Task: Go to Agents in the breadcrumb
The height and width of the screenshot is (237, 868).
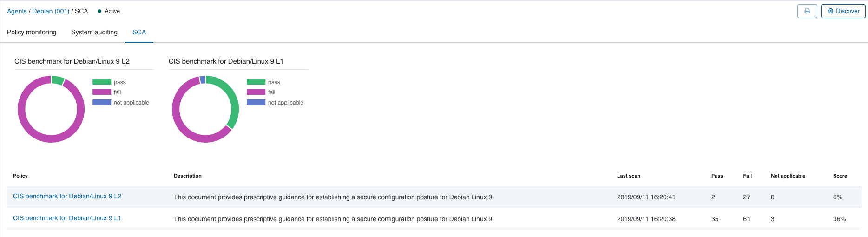Action: (17, 11)
